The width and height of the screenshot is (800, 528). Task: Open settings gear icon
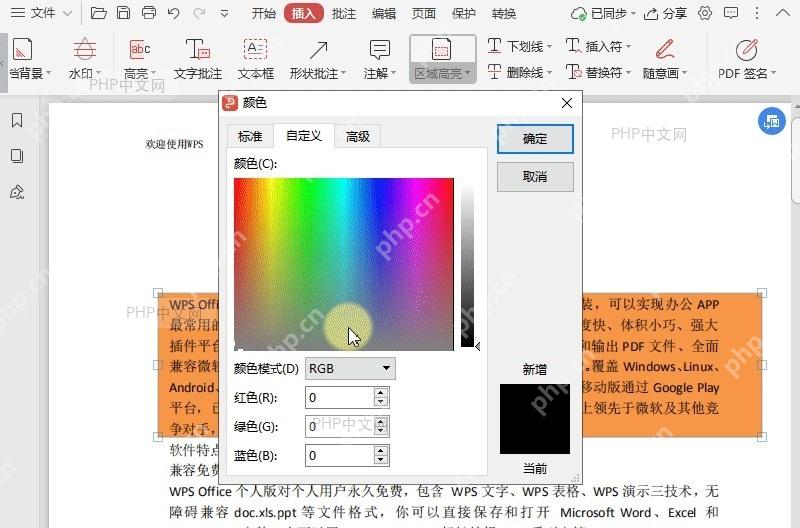point(705,13)
